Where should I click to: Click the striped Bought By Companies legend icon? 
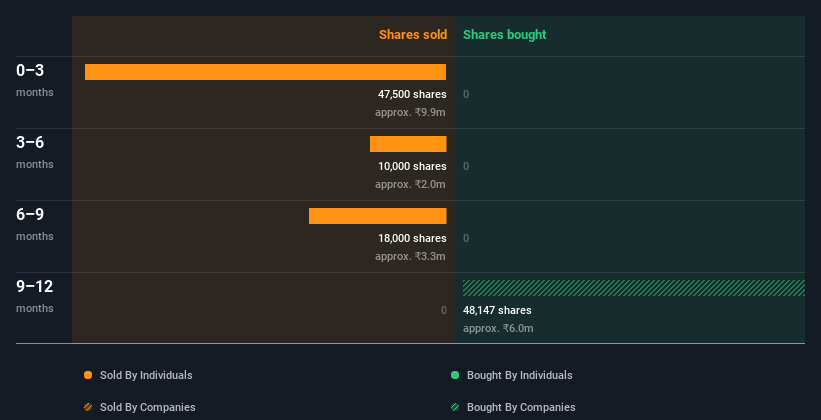455,407
